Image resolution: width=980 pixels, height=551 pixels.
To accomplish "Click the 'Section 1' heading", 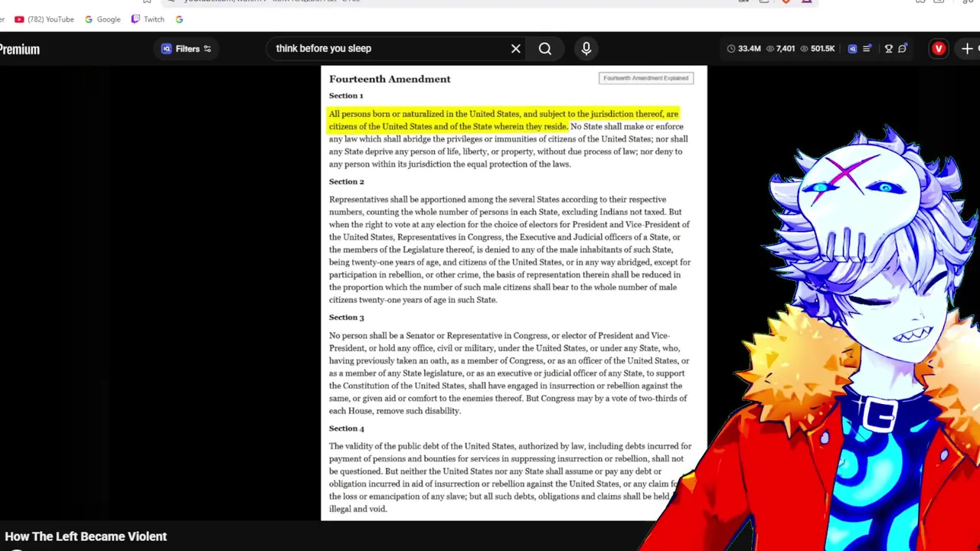I will pyautogui.click(x=346, y=96).
